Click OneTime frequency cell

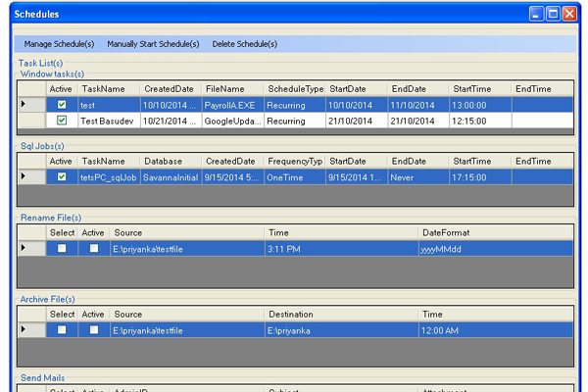point(295,177)
